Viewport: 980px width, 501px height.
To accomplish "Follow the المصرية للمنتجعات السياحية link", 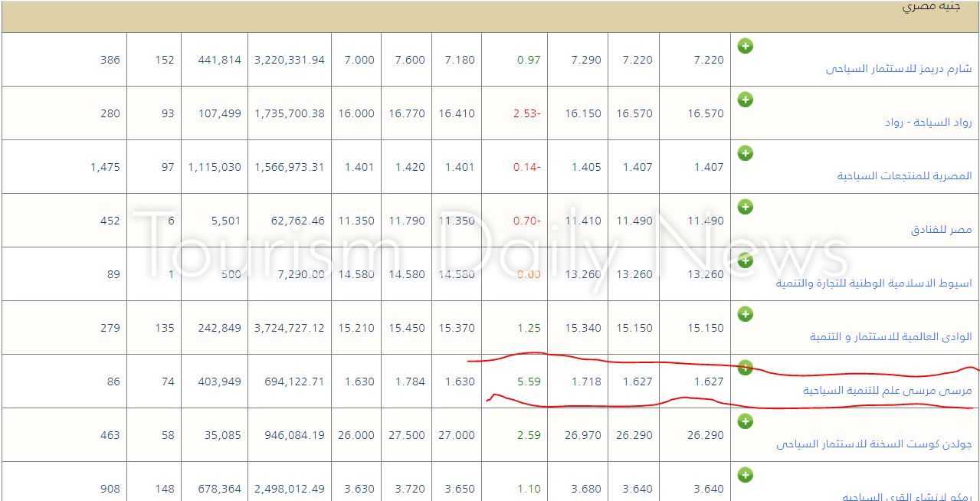I will pyautogui.click(x=904, y=176).
